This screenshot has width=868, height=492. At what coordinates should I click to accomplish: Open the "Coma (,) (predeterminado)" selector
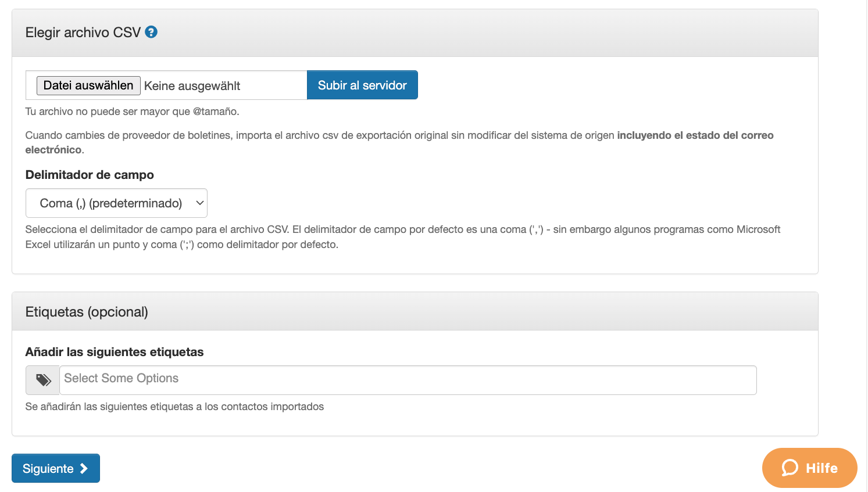click(110, 203)
